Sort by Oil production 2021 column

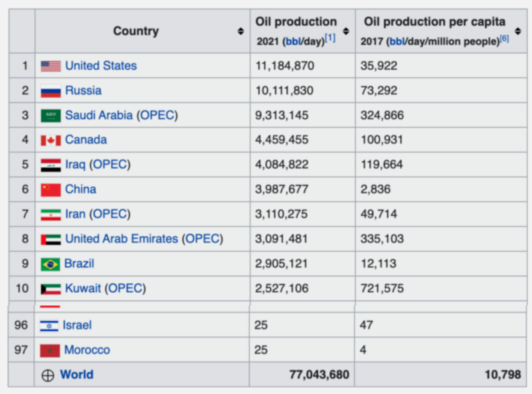(x=346, y=31)
